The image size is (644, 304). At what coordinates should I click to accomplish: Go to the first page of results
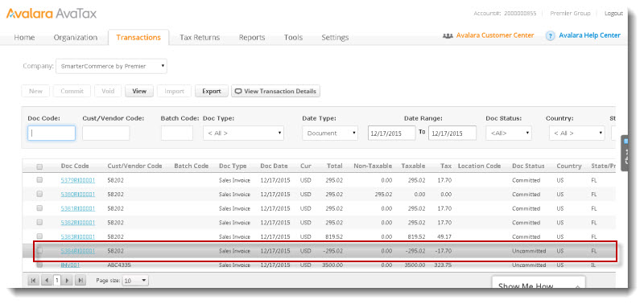pyautogui.click(x=33, y=281)
